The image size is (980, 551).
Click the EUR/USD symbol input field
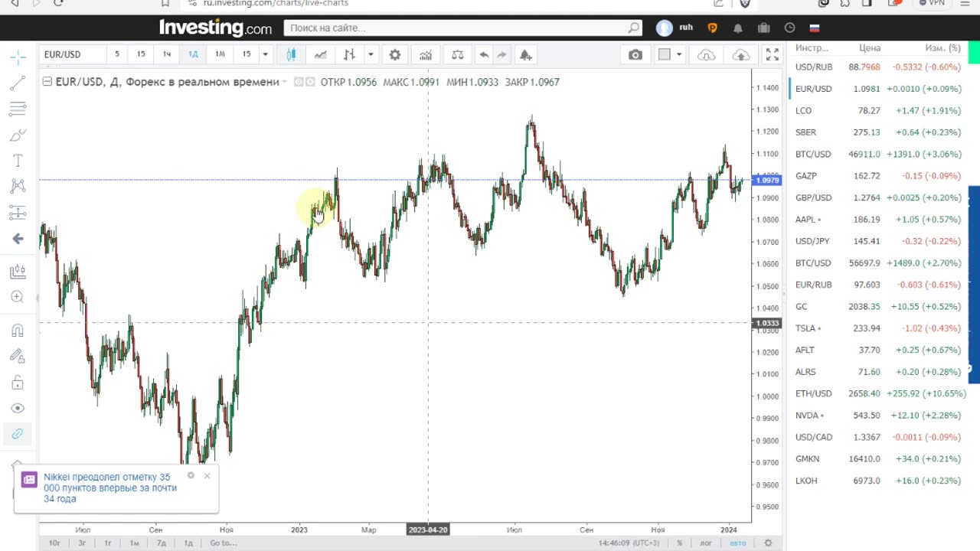(71, 54)
